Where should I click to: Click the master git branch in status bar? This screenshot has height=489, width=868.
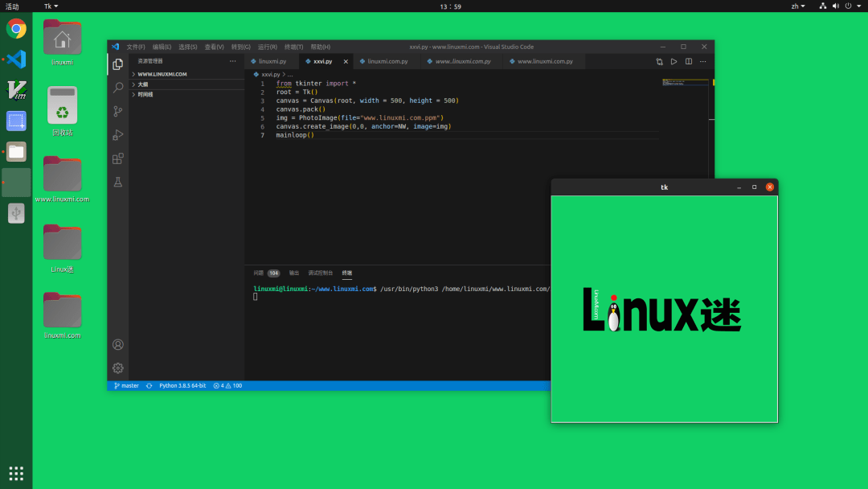(x=126, y=386)
